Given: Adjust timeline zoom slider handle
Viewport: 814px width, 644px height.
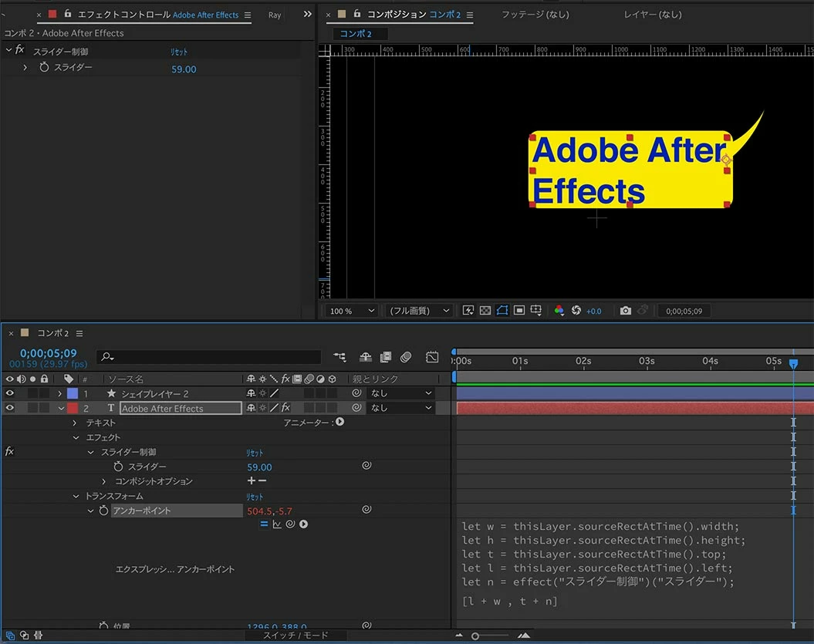Looking at the screenshot, I should point(475,636).
